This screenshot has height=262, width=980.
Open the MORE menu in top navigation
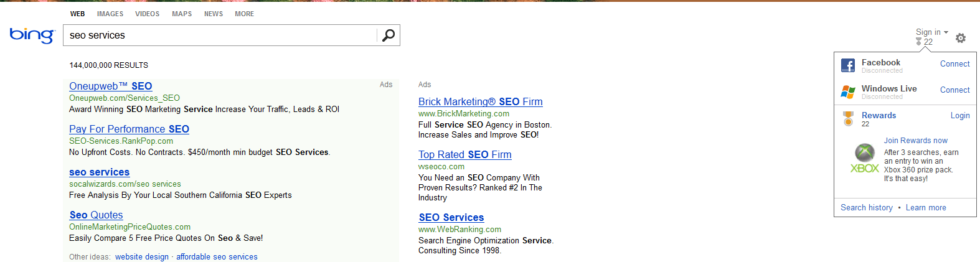(x=244, y=14)
